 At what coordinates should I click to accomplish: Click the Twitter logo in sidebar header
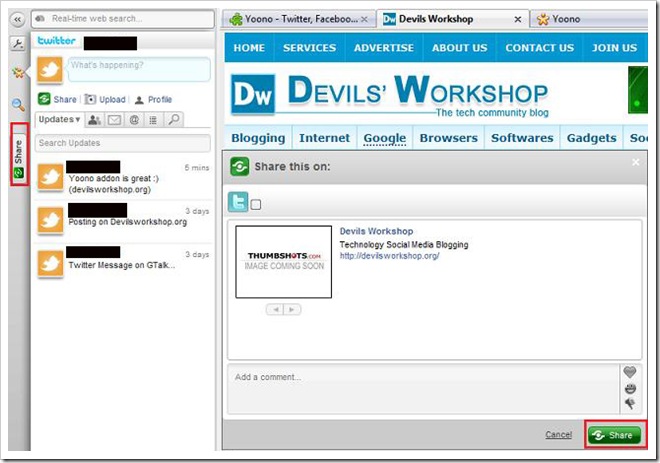pyautogui.click(x=56, y=41)
